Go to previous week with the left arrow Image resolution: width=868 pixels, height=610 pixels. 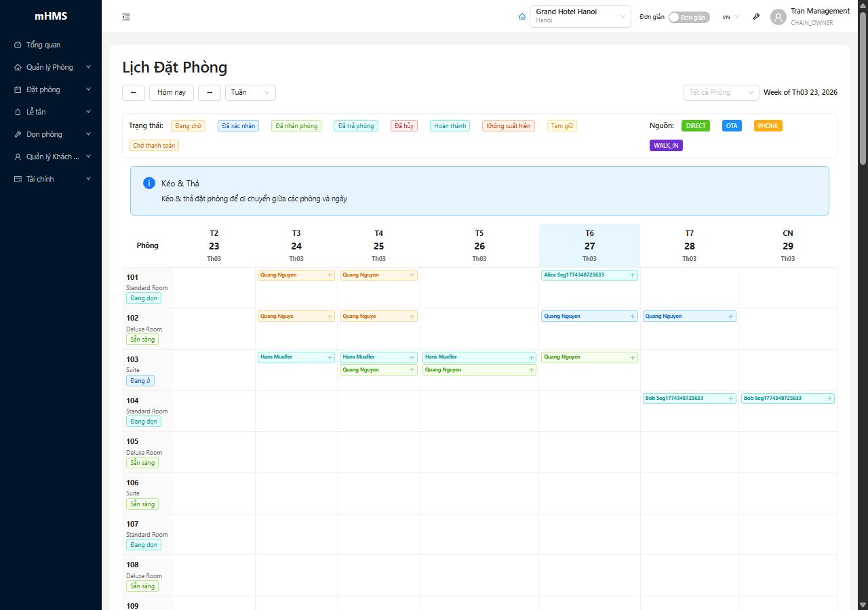(x=134, y=93)
